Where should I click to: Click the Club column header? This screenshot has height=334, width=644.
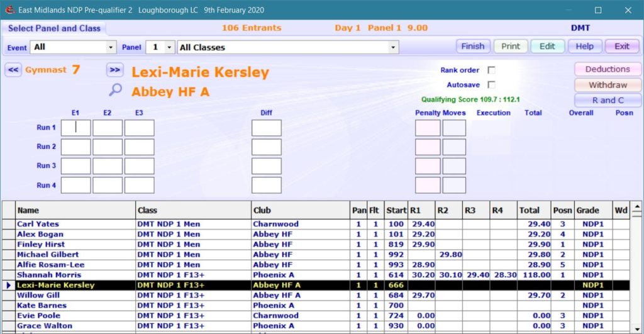pyautogui.click(x=300, y=210)
